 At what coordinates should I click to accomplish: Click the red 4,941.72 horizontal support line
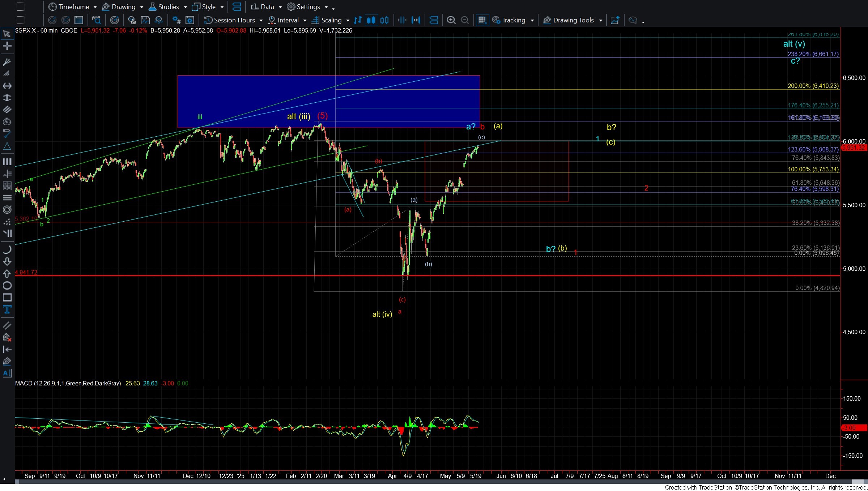tap(427, 276)
